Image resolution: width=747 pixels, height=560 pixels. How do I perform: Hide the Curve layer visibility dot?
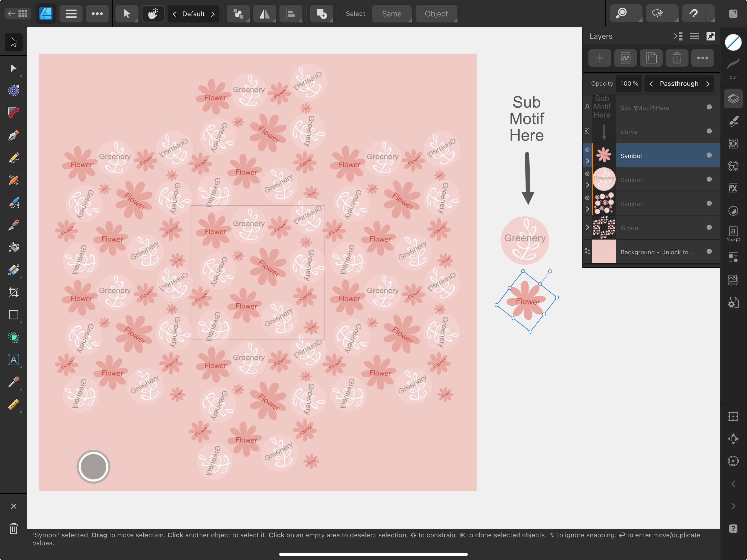(x=709, y=132)
